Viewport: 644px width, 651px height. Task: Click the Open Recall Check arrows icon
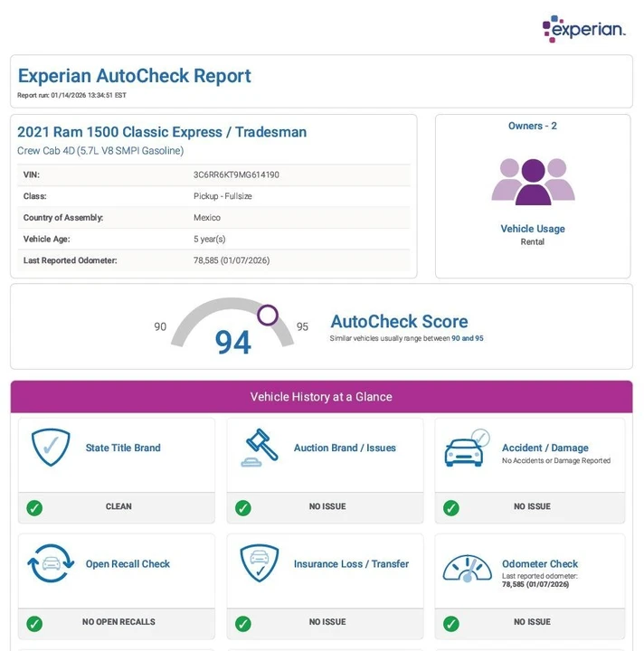tap(51, 563)
